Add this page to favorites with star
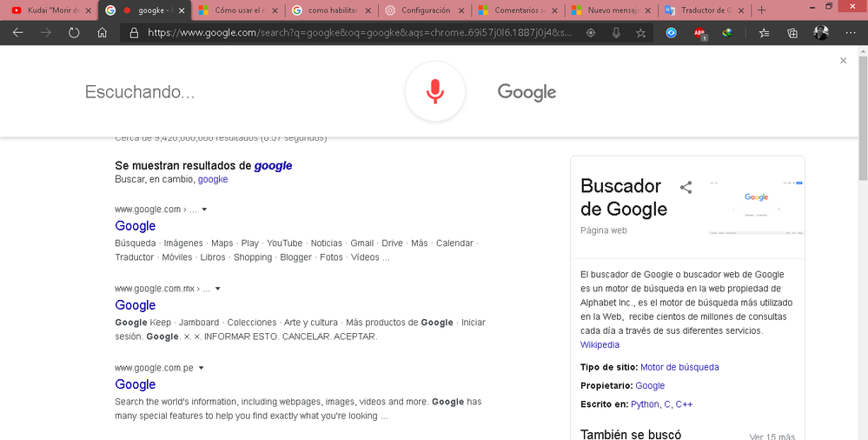This screenshot has height=440, width=868. (x=641, y=33)
